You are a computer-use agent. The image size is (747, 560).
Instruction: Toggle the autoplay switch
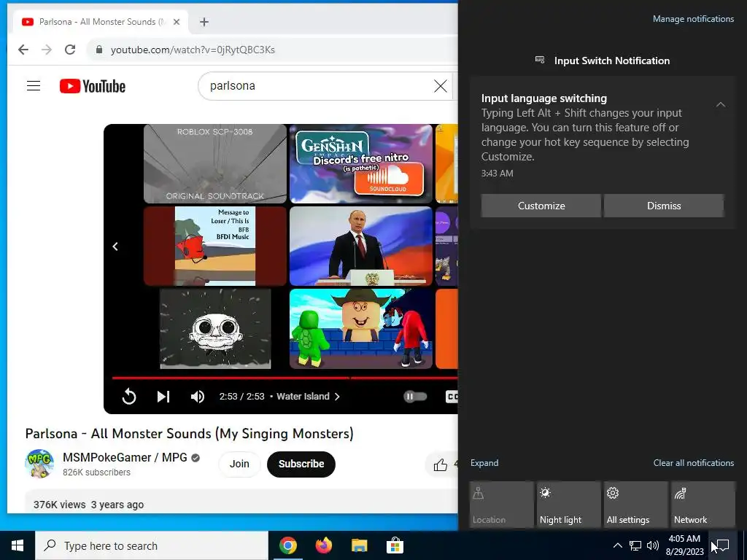415,396
